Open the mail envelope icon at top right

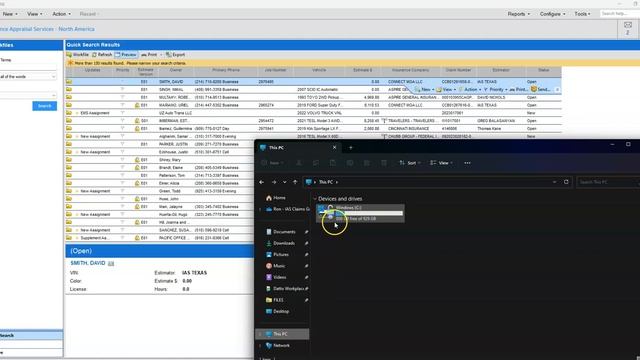pyautogui.click(x=628, y=25)
